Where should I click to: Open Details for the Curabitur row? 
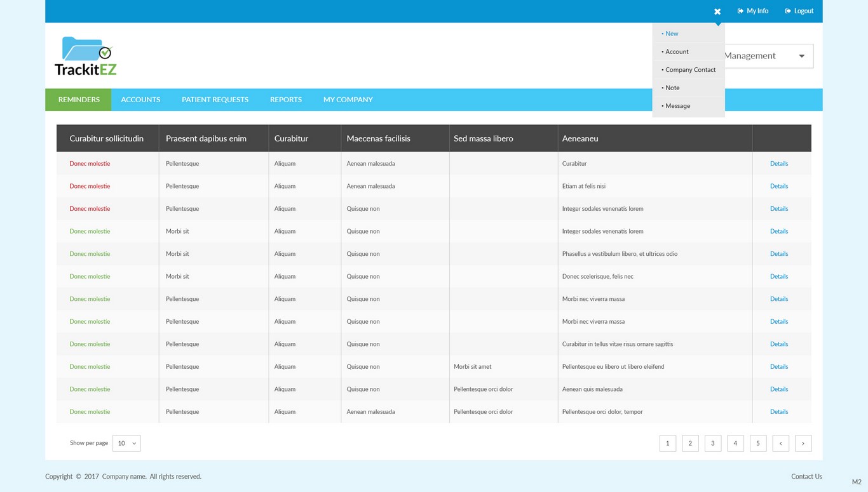tap(778, 164)
